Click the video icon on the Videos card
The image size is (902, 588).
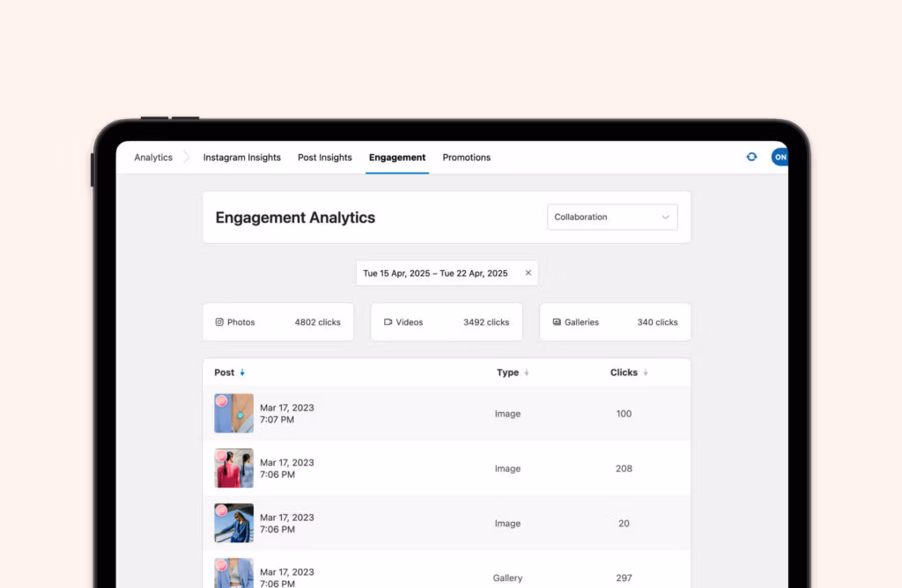(x=388, y=321)
